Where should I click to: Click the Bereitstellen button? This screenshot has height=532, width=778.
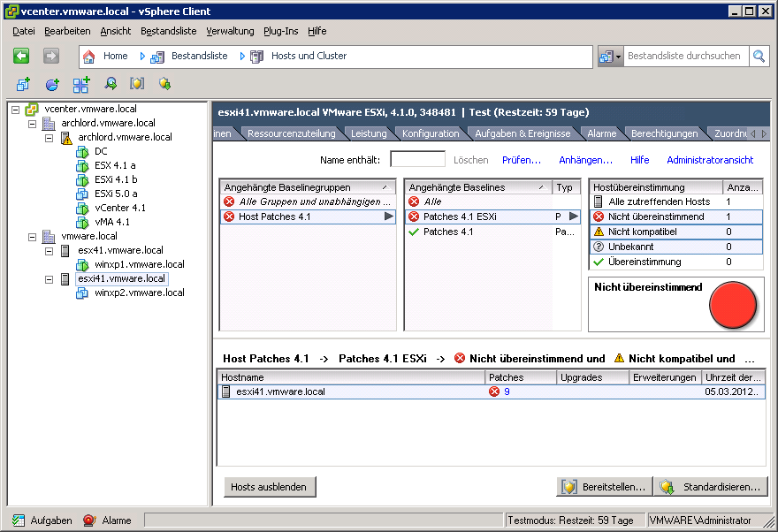click(x=605, y=487)
